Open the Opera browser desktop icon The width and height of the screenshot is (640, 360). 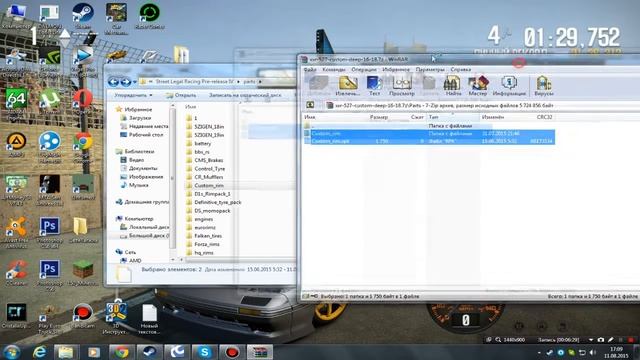click(83, 102)
